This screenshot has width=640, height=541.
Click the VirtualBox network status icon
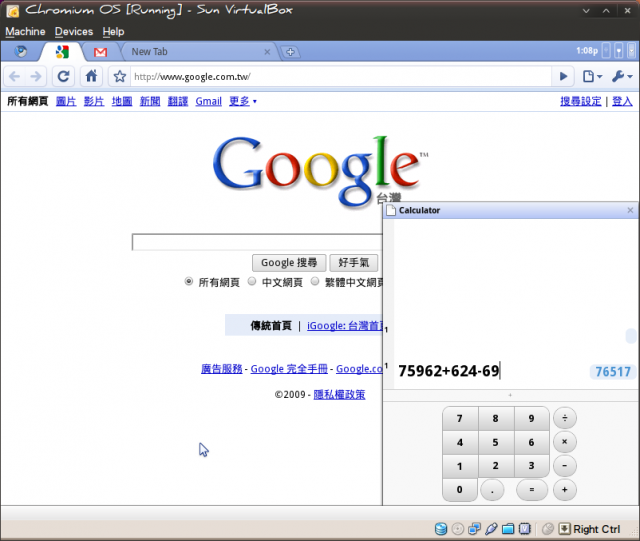click(474, 529)
